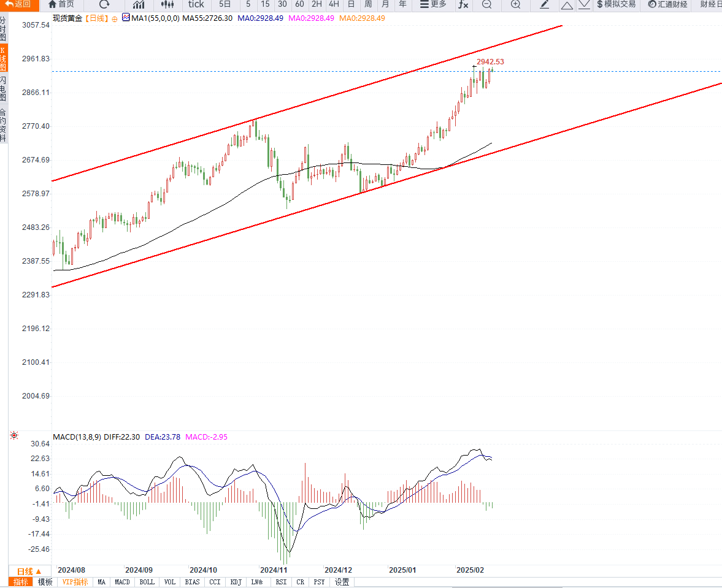This screenshot has height=588, width=722.
Task: Apply the MACD indicator tab
Action: [x=122, y=582]
